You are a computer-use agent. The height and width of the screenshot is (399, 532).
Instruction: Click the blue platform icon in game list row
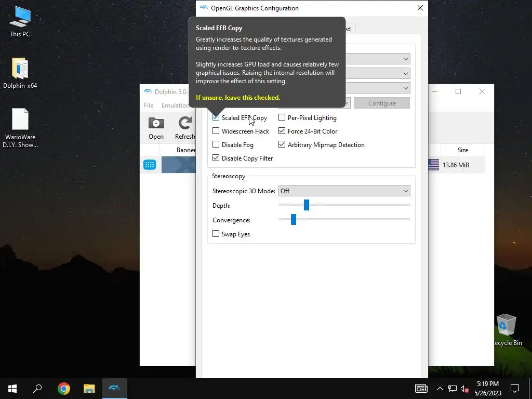pyautogui.click(x=150, y=165)
